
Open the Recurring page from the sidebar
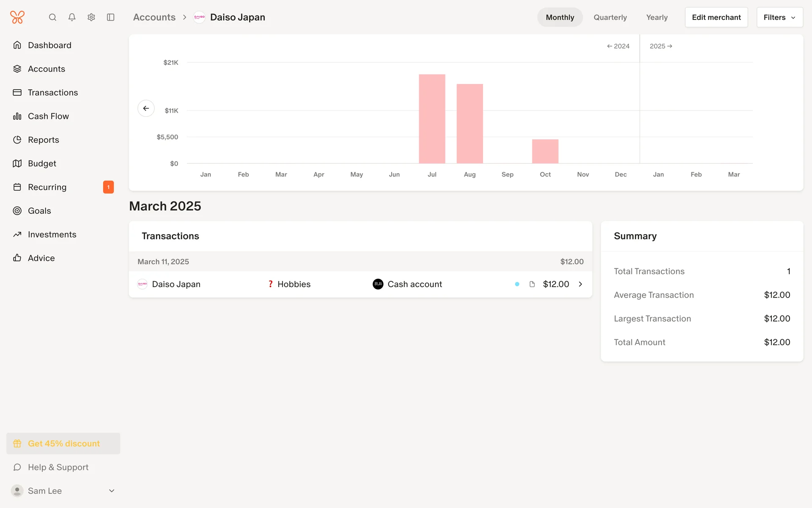(x=47, y=187)
